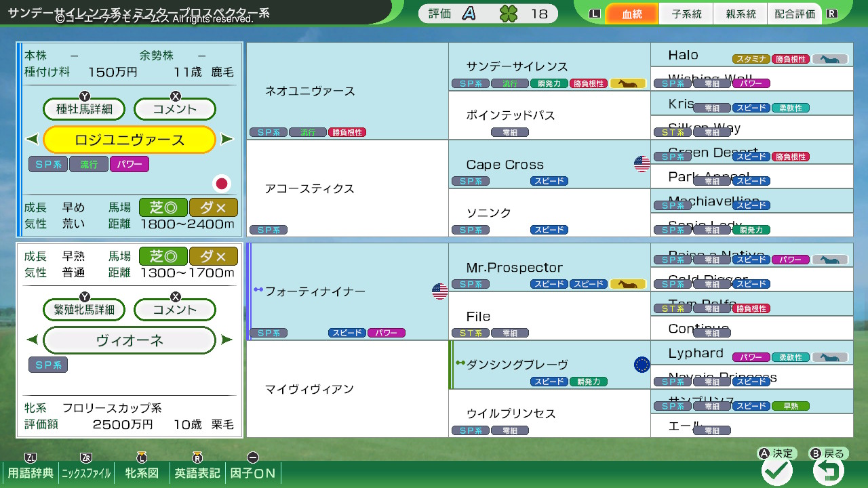
Task: Toggle the 因子ON factor display
Action: pos(253,473)
